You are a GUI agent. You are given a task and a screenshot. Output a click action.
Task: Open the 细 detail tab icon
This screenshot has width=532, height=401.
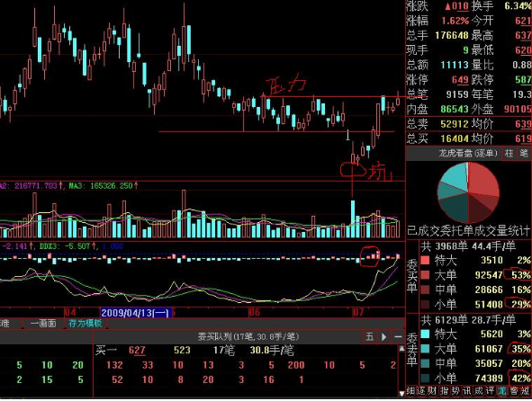[410, 391]
